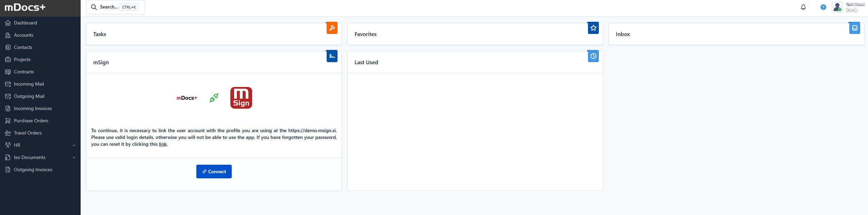Click the Search field
Image resolution: width=868 pixels, height=215 pixels.
point(115,7)
